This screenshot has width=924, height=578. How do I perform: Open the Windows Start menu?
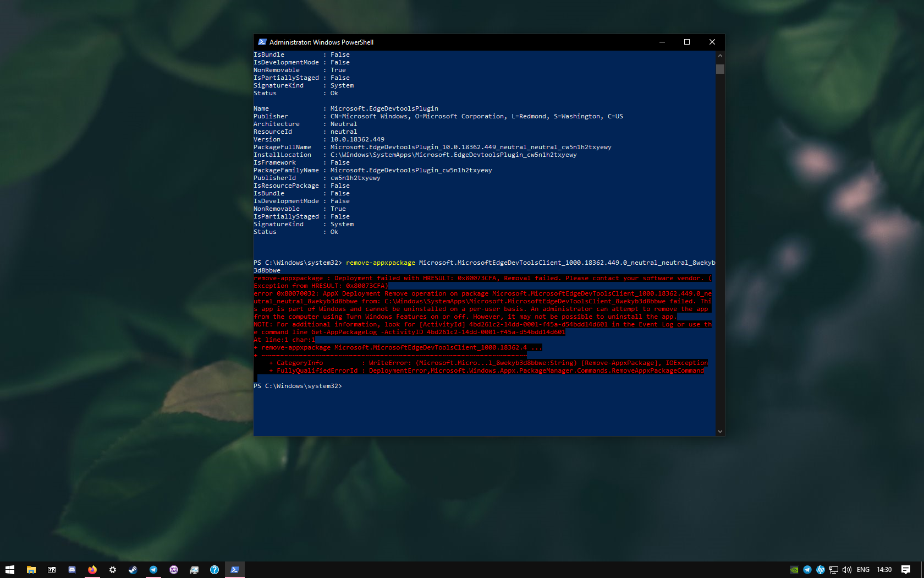coord(10,570)
